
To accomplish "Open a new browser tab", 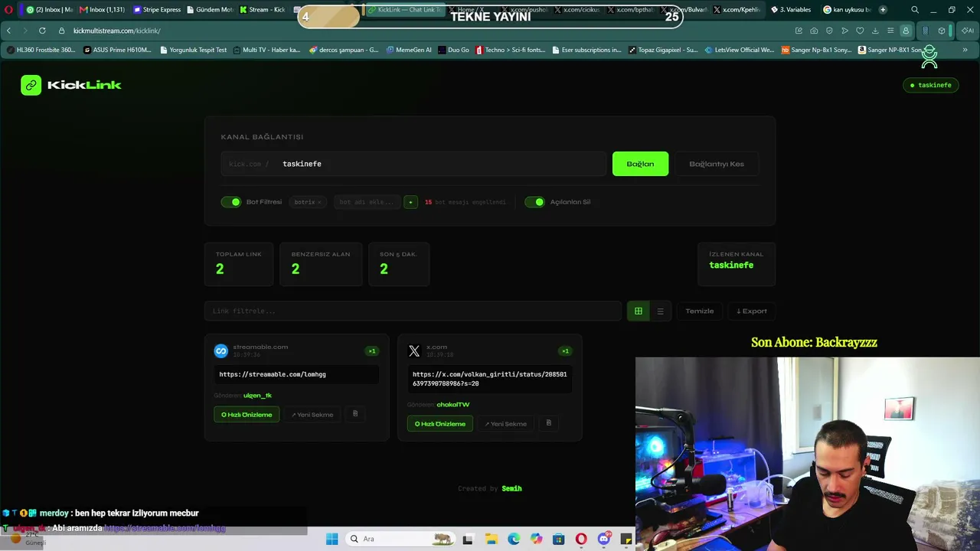I will point(883,10).
